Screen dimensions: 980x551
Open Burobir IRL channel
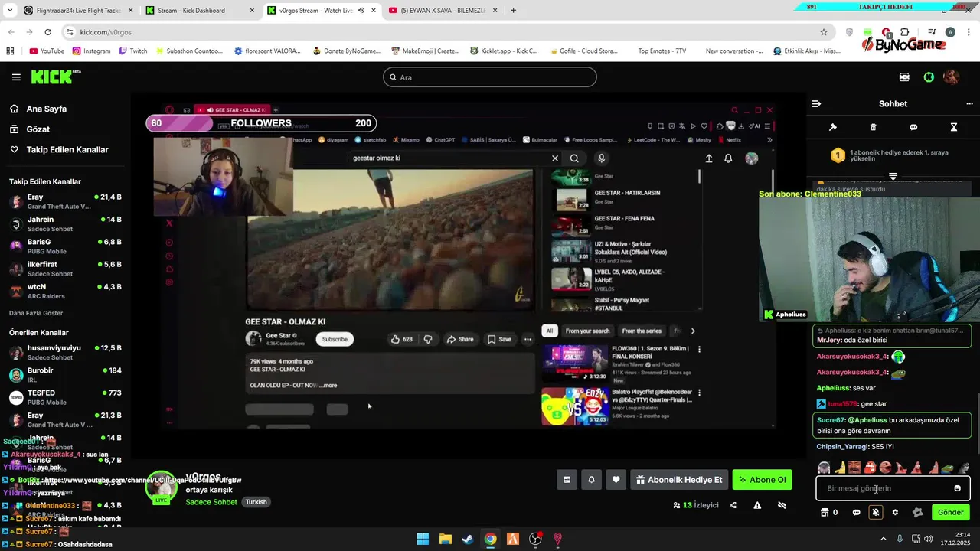65,375
